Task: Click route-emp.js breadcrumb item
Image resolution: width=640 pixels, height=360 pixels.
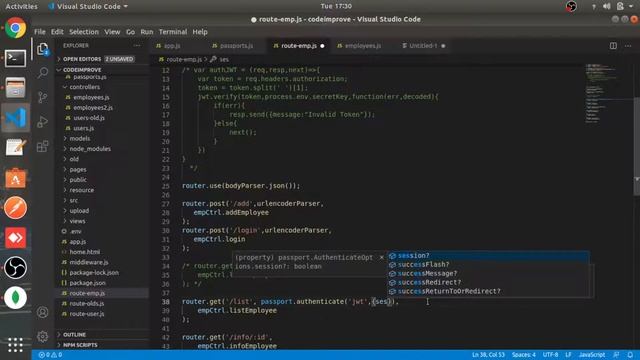Action: (x=184, y=60)
